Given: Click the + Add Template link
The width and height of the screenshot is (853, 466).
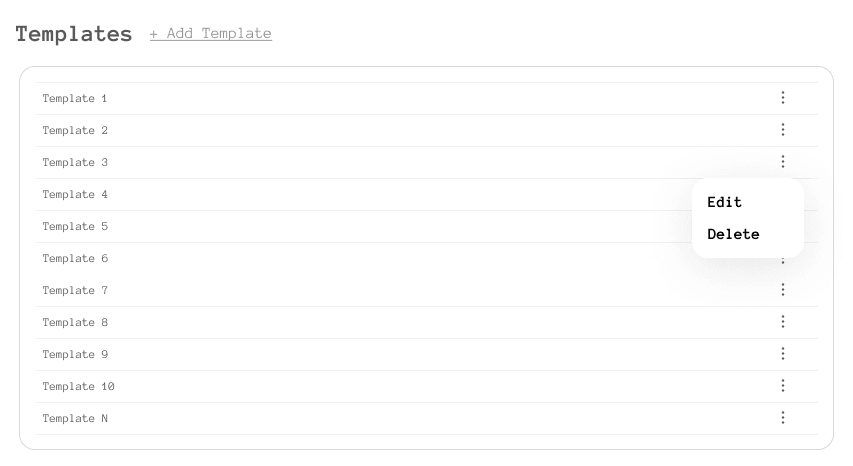Looking at the screenshot, I should click(211, 34).
